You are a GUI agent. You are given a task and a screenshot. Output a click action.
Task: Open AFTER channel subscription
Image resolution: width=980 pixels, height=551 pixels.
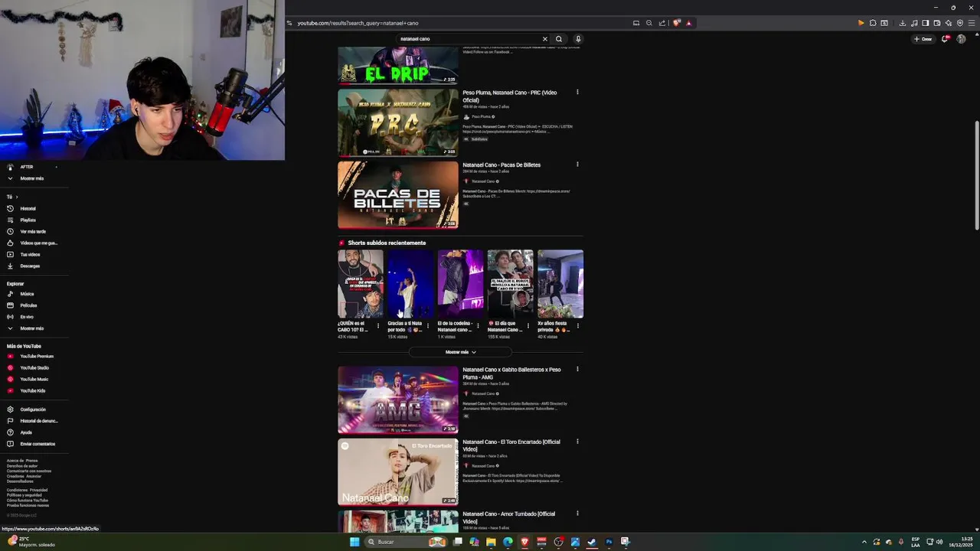point(27,167)
